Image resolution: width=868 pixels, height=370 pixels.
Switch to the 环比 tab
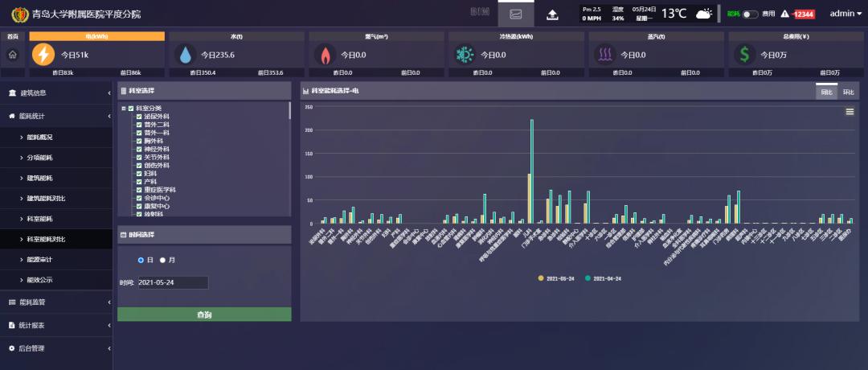(849, 92)
